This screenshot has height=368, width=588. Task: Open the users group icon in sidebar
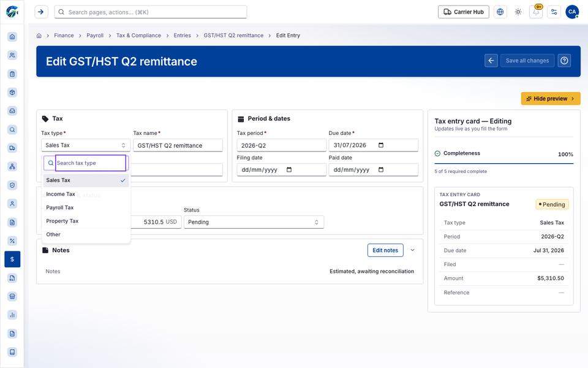[12, 55]
